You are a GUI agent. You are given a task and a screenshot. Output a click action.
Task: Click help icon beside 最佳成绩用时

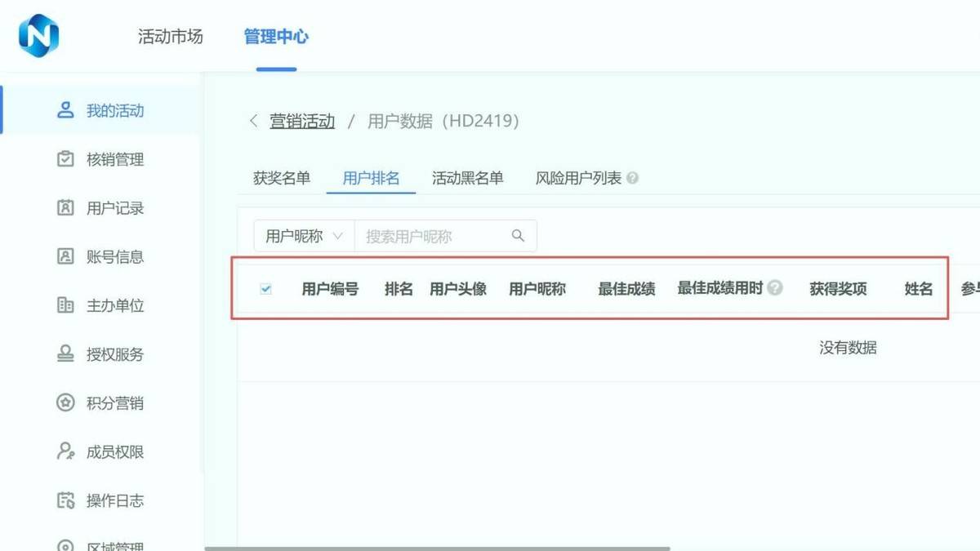(775, 288)
